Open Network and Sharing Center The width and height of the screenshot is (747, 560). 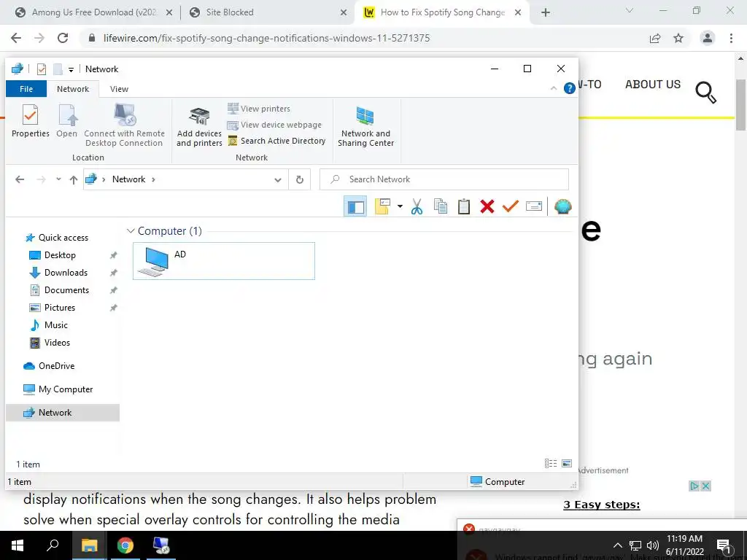coord(365,127)
